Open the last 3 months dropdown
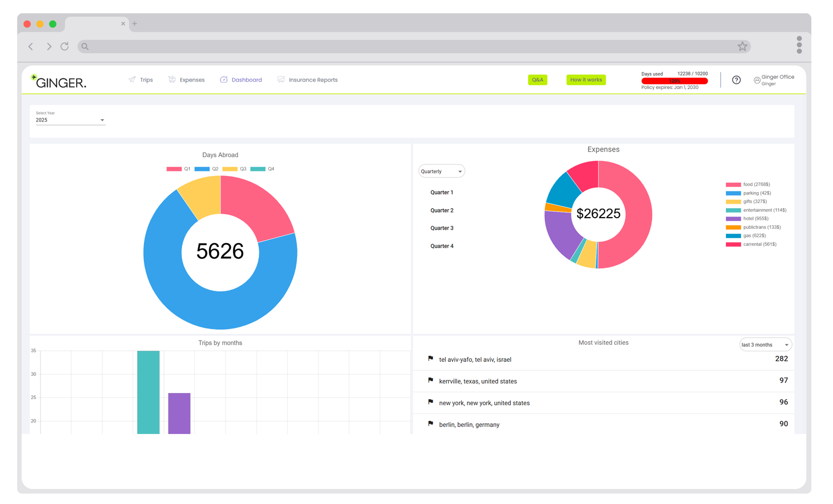Screen dimensions: 833x504 (765, 345)
